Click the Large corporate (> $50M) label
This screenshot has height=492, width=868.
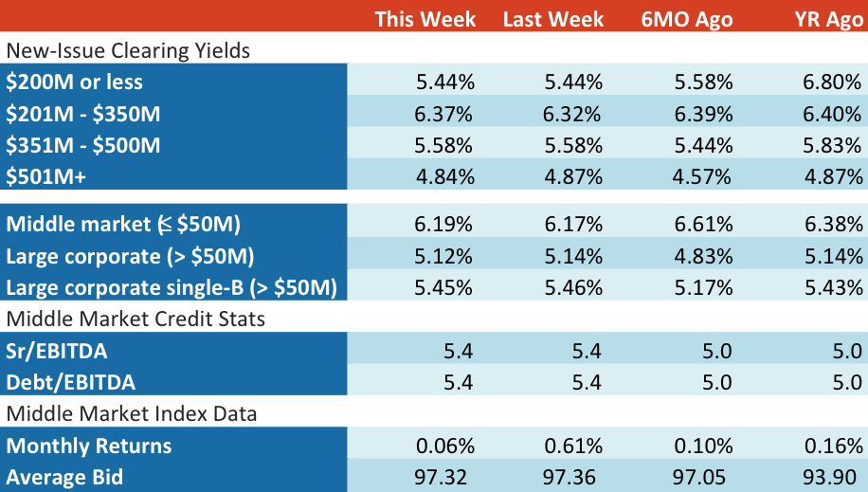click(130, 257)
